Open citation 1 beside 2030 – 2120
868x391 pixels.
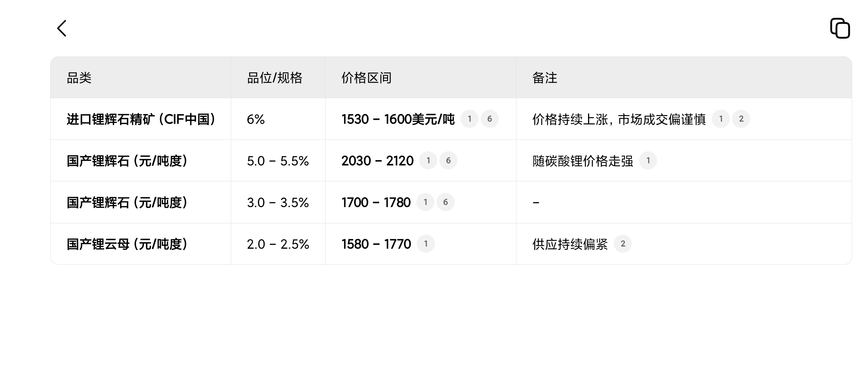click(428, 160)
